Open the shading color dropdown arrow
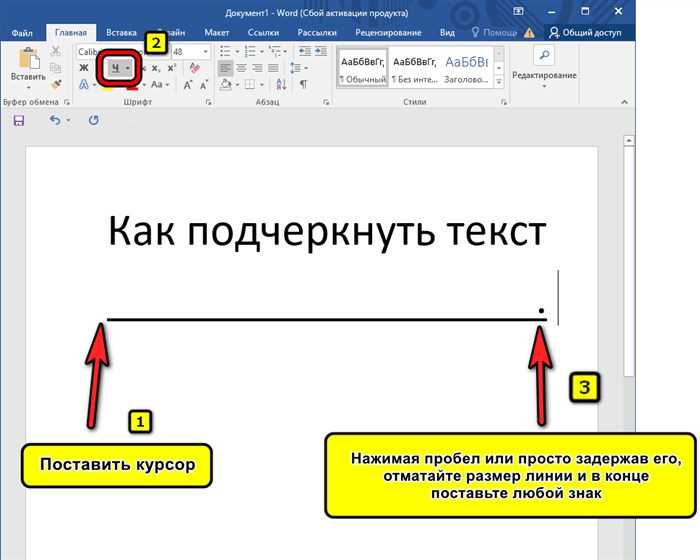Image resolution: width=700 pixels, height=560 pixels. click(x=238, y=84)
